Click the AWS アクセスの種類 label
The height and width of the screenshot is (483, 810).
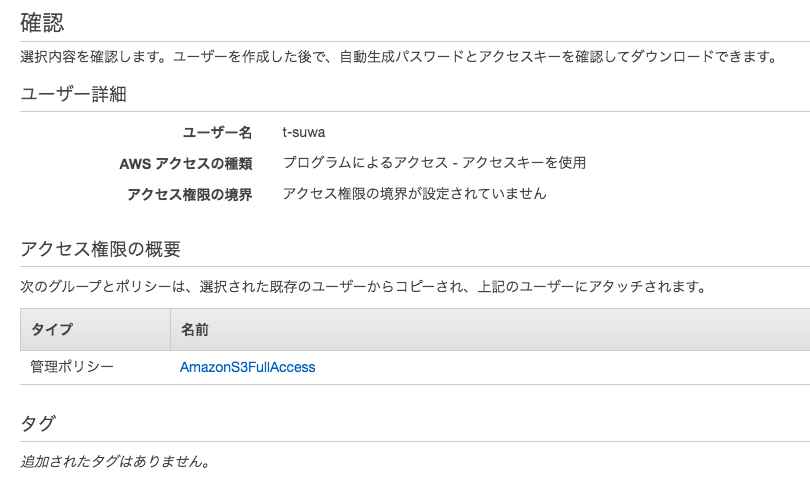(185, 163)
